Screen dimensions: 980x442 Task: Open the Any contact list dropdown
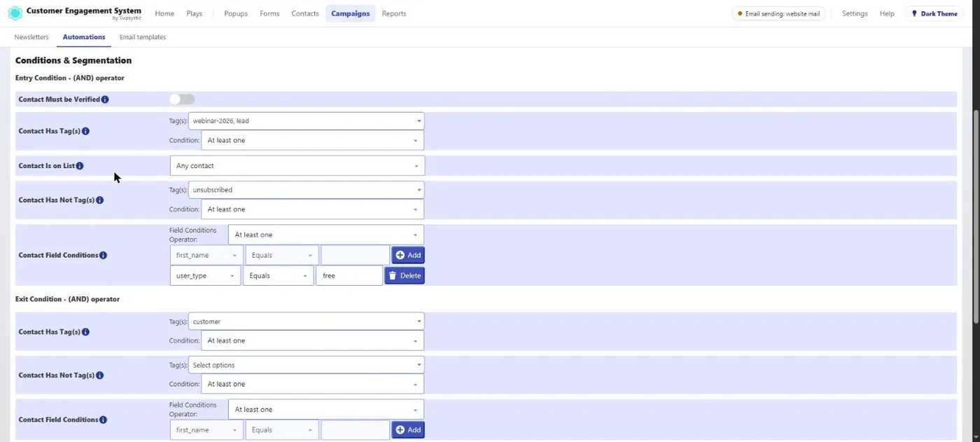pos(297,166)
